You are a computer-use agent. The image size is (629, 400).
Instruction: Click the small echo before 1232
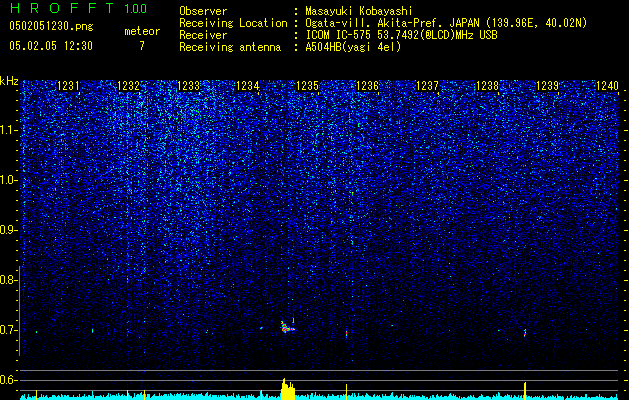coord(92,331)
